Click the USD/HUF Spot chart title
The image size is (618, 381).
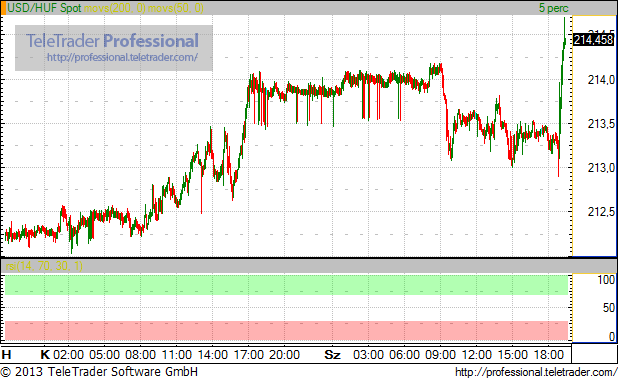coord(44,8)
